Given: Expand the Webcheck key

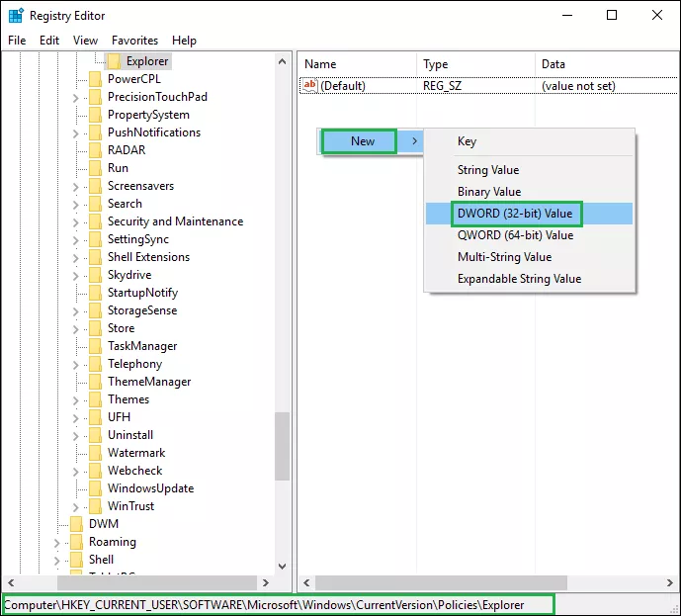Looking at the screenshot, I should [75, 472].
